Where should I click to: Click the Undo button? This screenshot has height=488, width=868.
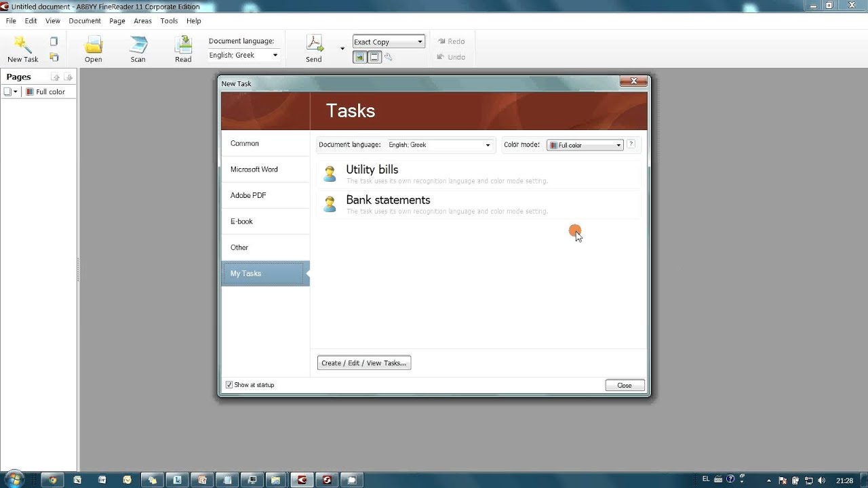[x=451, y=57]
